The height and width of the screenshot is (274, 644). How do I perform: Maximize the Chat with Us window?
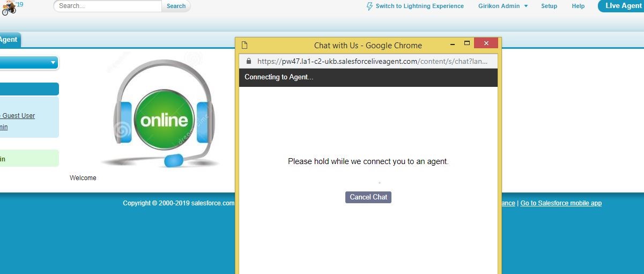click(467, 43)
